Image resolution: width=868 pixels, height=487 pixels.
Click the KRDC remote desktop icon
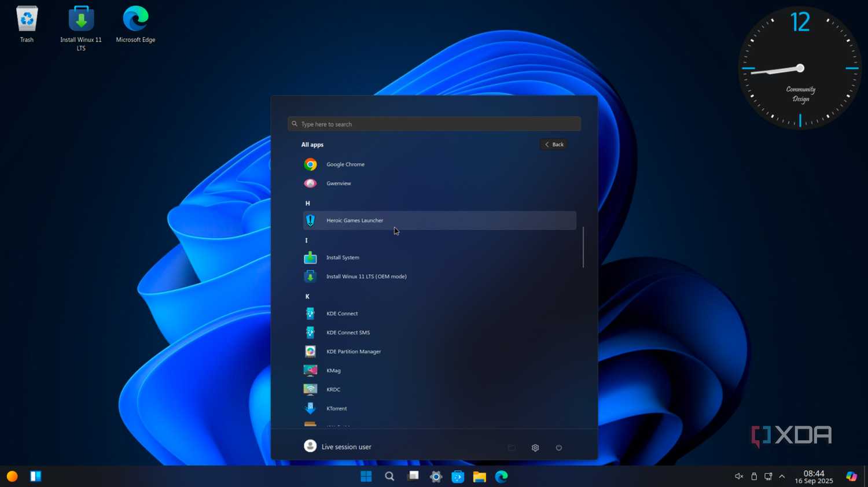(x=310, y=389)
